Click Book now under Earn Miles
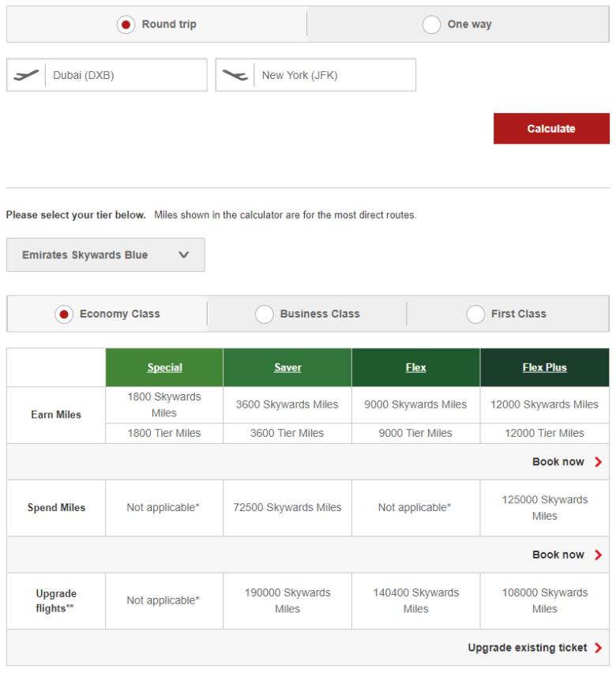The width and height of the screenshot is (616, 673). pyautogui.click(x=560, y=461)
